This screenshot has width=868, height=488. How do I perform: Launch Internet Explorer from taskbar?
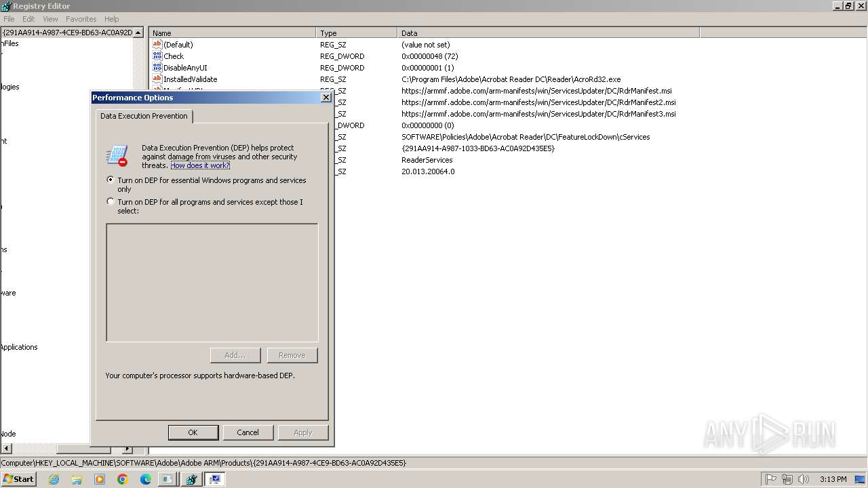54,479
